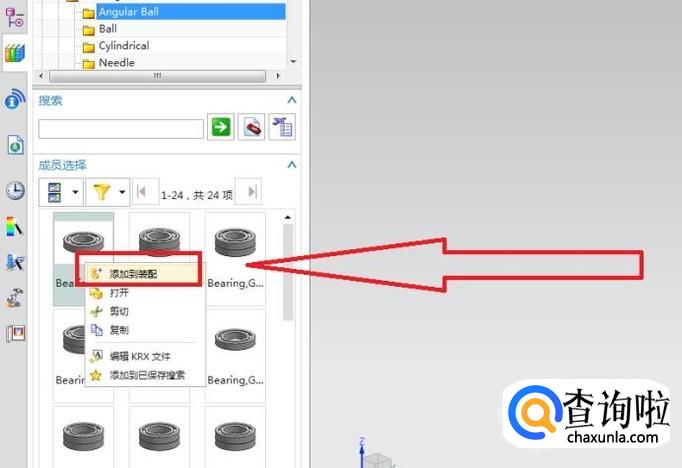Viewport: 682px width, 468px height.
Task: Select second-row right Bearing,G... thumbnail
Action: (x=235, y=356)
